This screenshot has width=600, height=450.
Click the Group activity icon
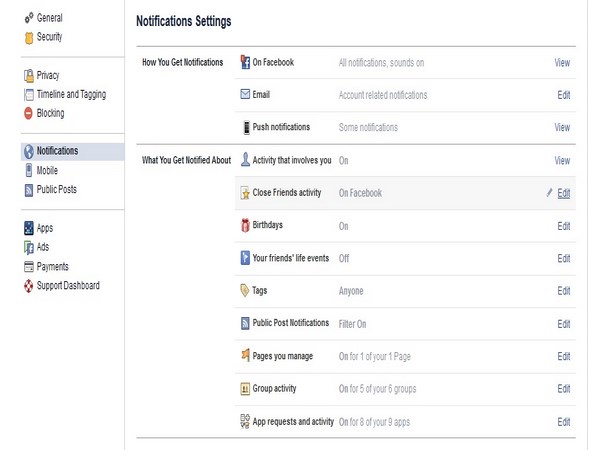click(x=245, y=388)
